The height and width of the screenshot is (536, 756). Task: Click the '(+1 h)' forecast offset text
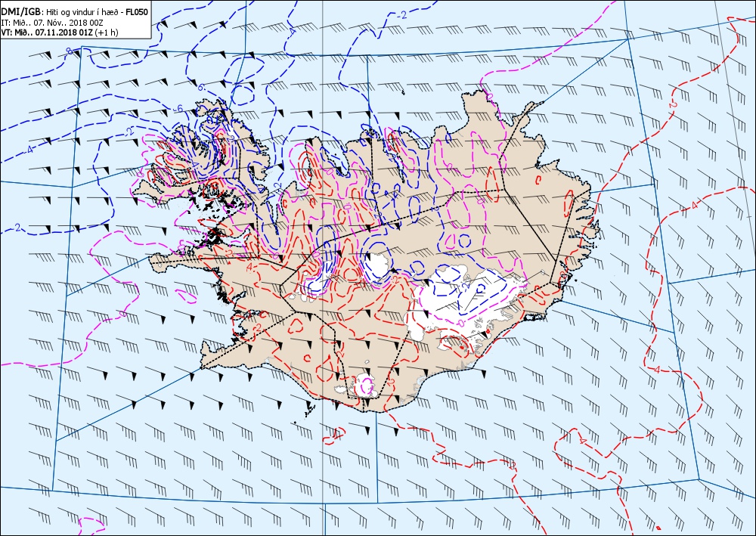(107, 33)
